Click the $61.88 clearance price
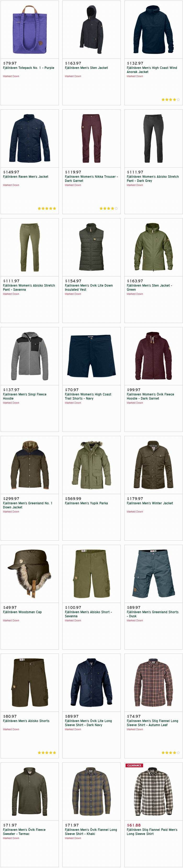The width and height of the screenshot is (183, 868). (x=134, y=825)
